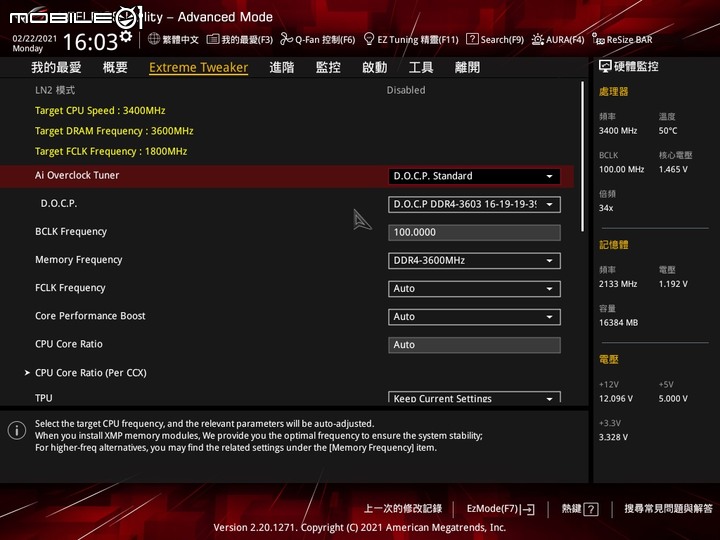Open the Core Performance Boost dropdown
Image resolution: width=720 pixels, height=540 pixels.
(x=474, y=317)
